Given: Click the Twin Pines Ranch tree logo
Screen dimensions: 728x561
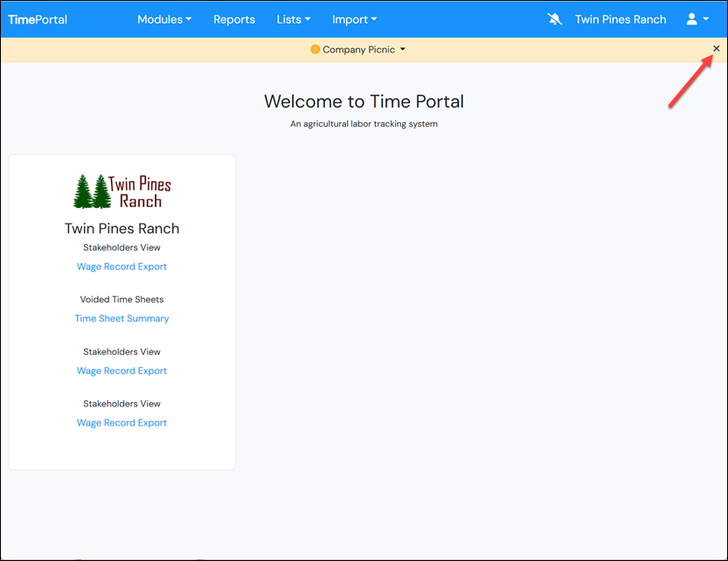Looking at the screenshot, I should (x=122, y=191).
